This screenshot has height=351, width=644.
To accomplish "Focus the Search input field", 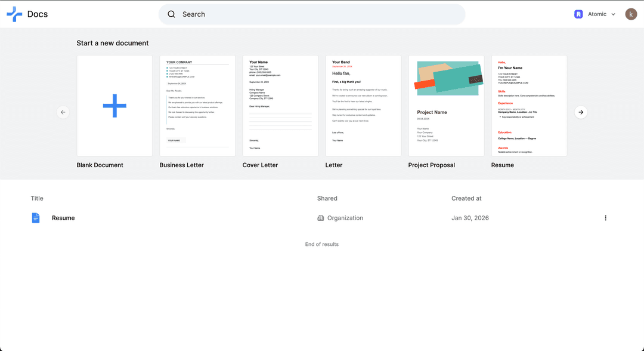I will (316, 14).
